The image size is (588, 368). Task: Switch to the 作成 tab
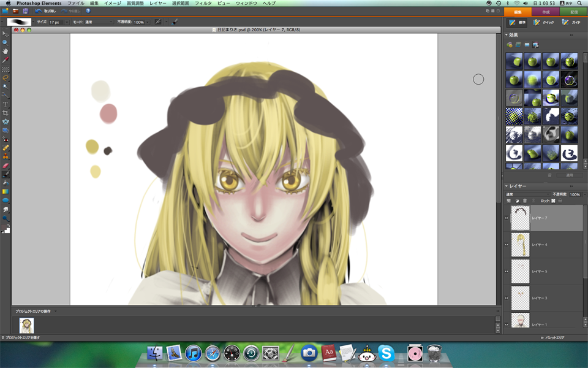[x=546, y=12]
